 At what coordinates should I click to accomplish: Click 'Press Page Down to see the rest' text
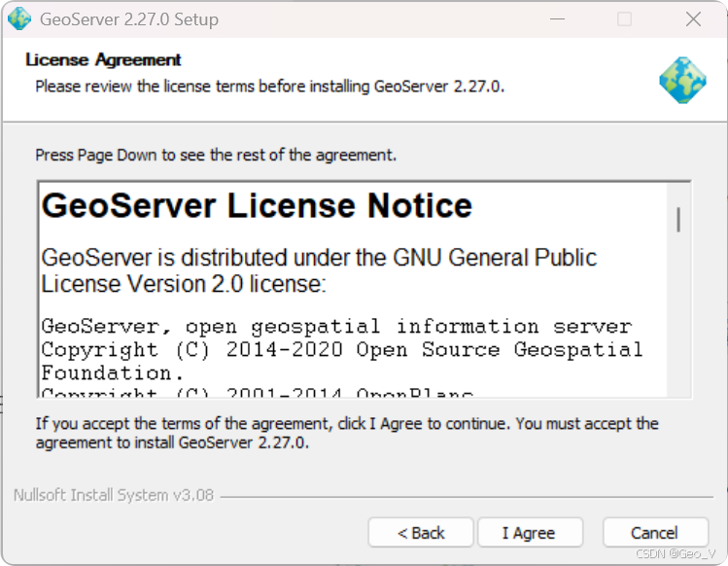216,155
